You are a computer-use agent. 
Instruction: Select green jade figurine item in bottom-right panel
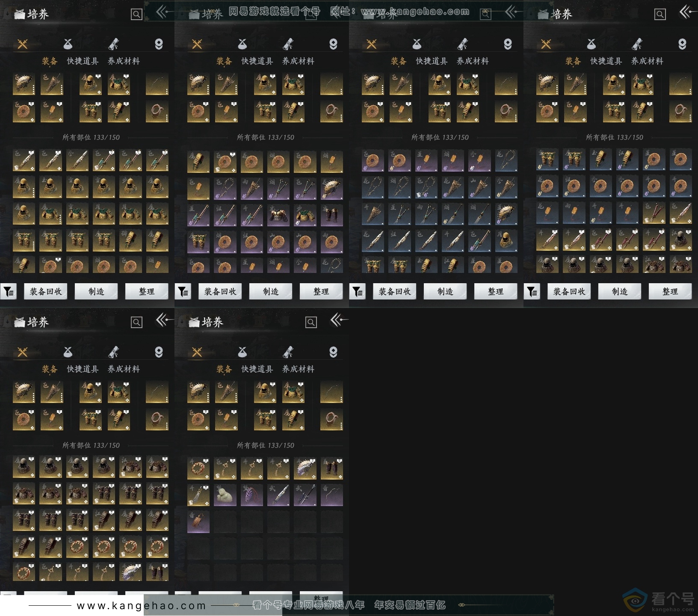point(225,495)
